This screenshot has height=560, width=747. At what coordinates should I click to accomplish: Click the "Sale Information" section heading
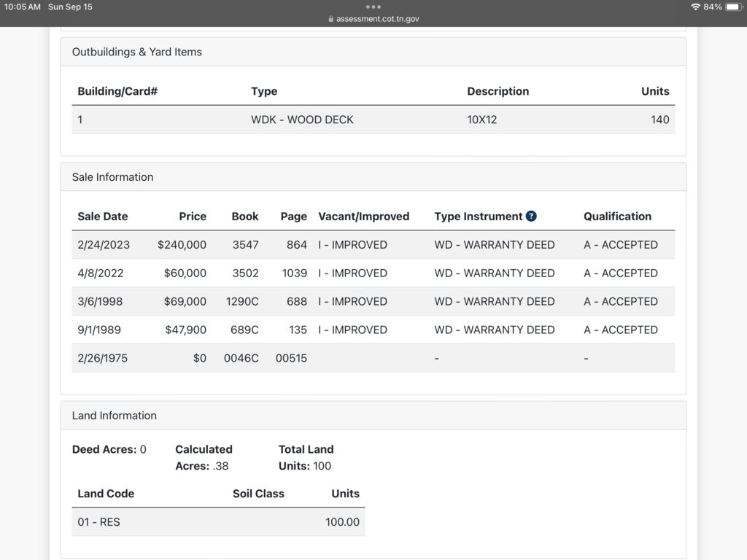pyautogui.click(x=112, y=177)
